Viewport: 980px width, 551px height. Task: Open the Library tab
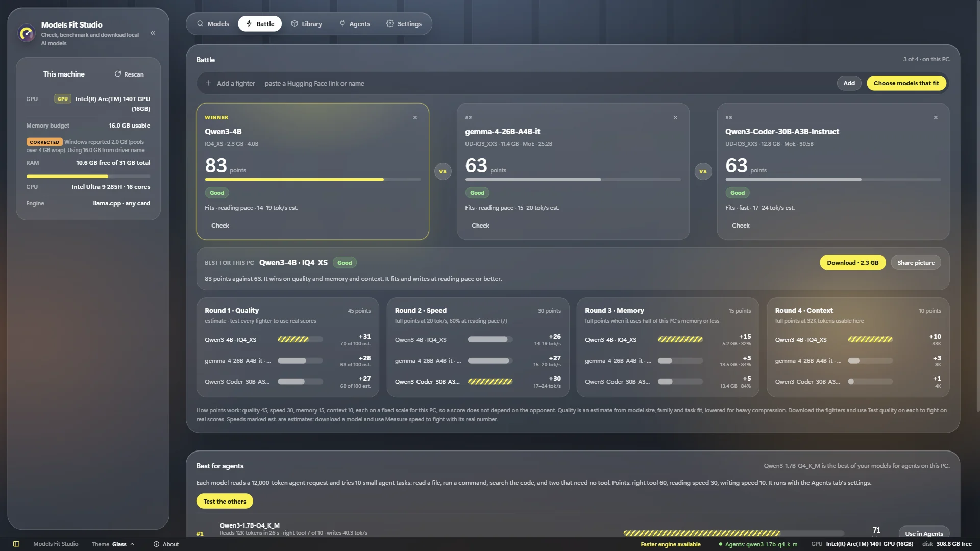[x=307, y=23]
